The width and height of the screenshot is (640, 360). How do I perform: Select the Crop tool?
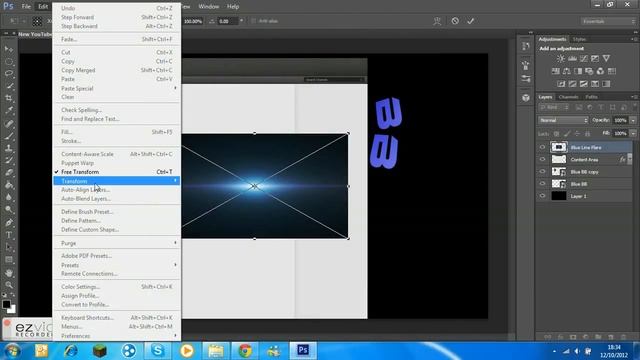pos(9,98)
